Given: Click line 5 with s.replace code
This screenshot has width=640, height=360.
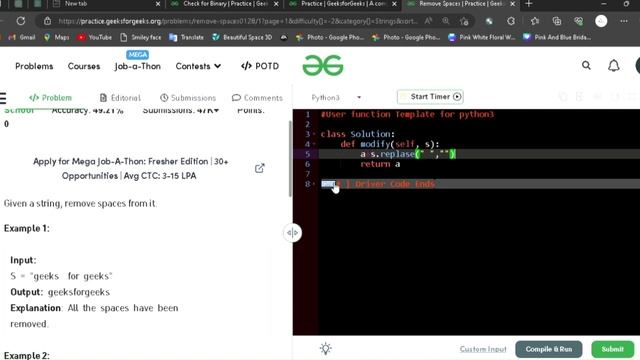Looking at the screenshot, I should click(408, 154).
